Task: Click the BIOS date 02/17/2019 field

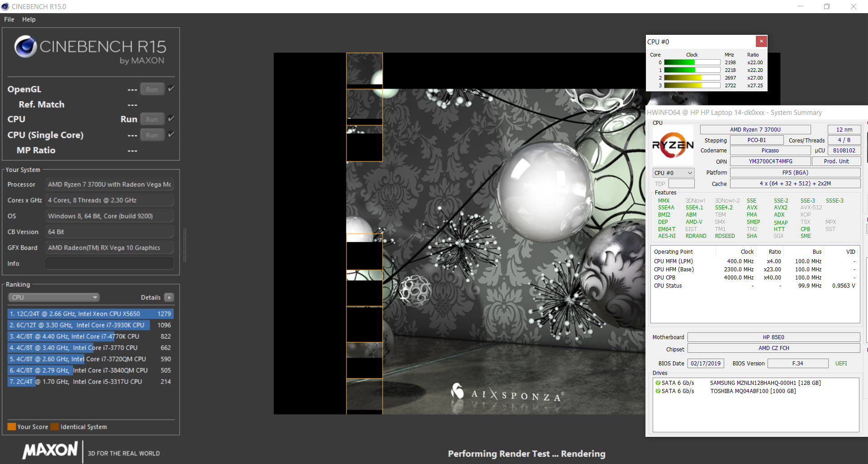Action: coord(706,364)
